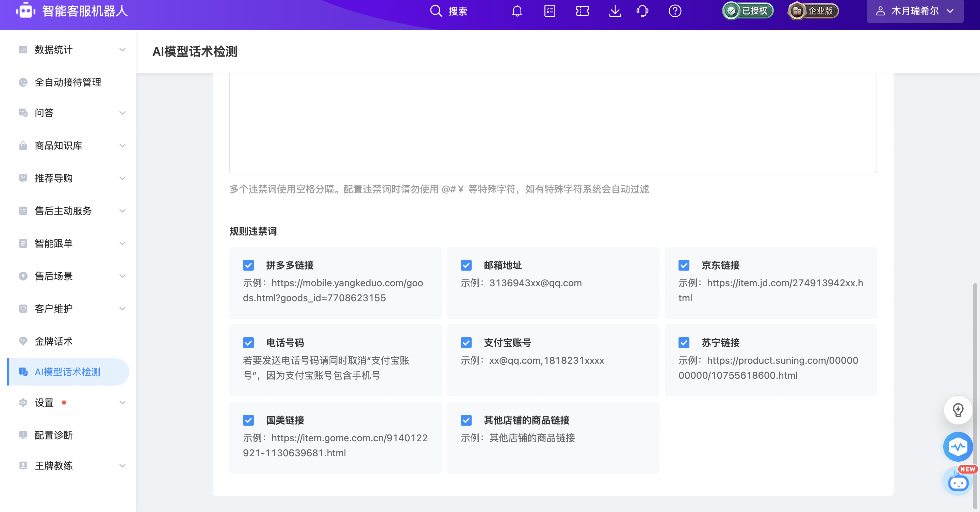Click the page vertical scrollbar
The width and height of the screenshot is (980, 512).
[975, 395]
